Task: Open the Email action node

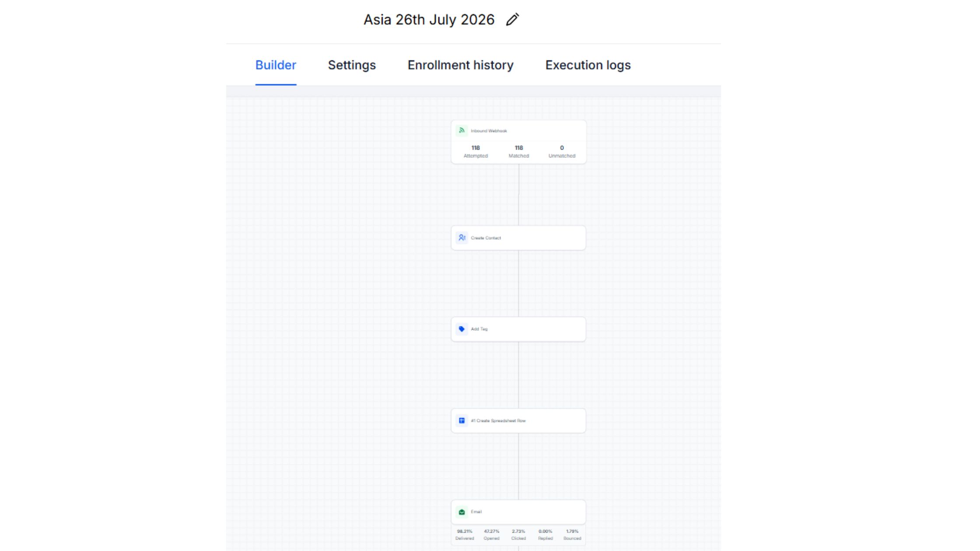Action: click(x=518, y=512)
